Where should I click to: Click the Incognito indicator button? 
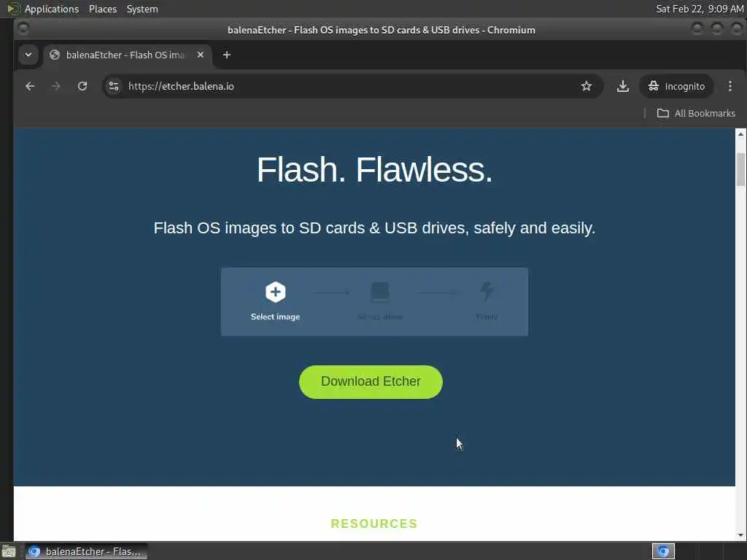click(676, 86)
